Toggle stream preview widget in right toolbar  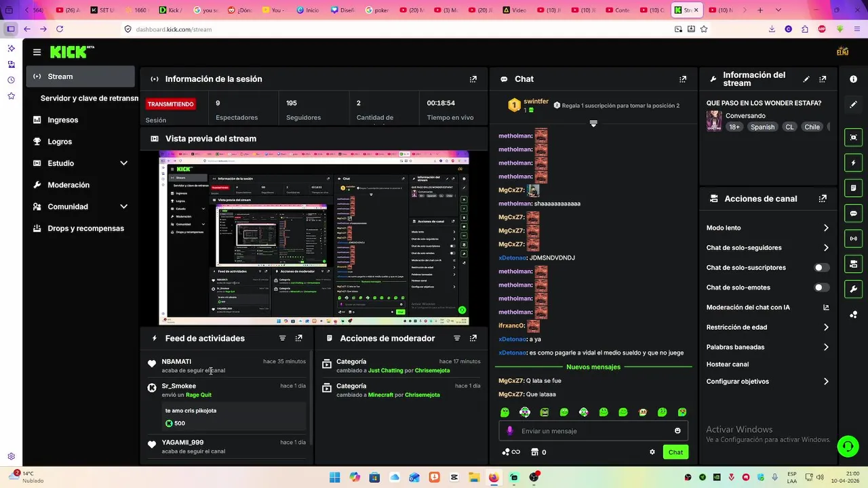[x=854, y=138]
